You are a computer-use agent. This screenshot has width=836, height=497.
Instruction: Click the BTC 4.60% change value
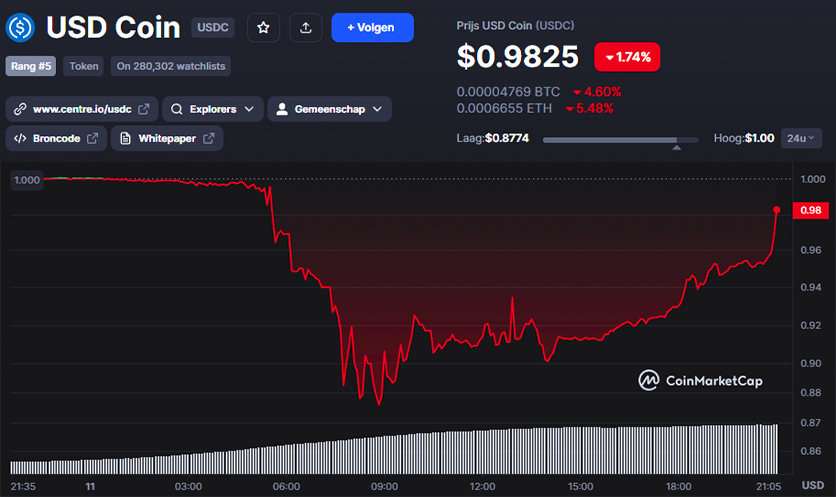[x=597, y=92]
